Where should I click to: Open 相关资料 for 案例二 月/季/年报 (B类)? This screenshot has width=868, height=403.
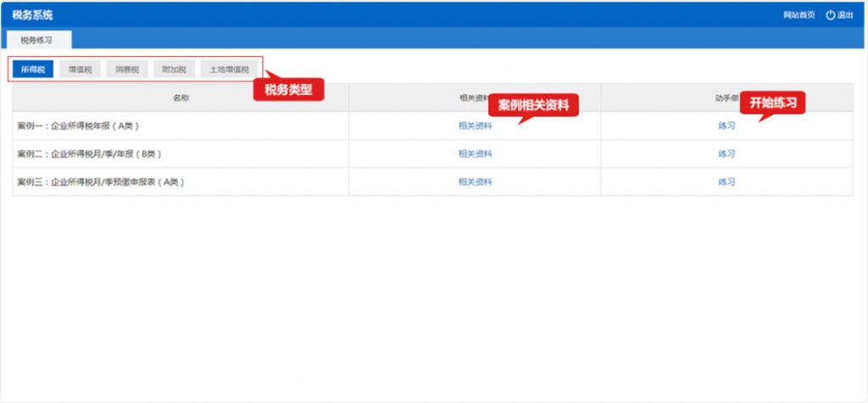[x=475, y=154]
